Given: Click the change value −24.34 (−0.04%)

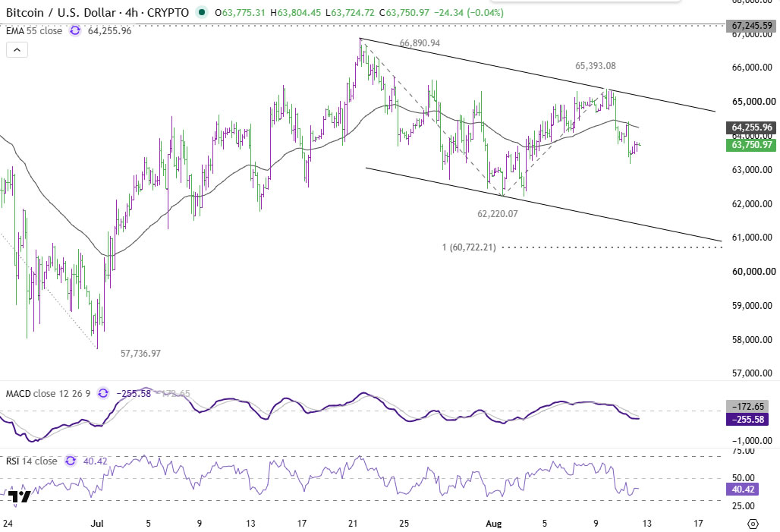Looking at the screenshot, I should [469, 12].
